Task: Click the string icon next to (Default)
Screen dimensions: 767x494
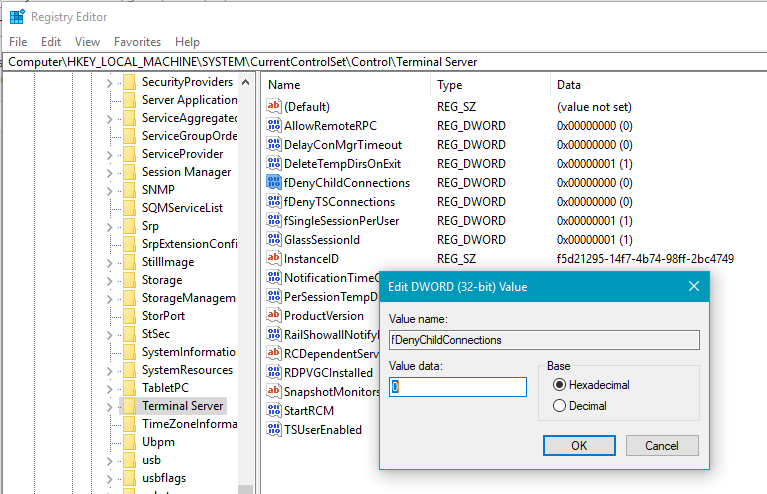Action: tap(275, 107)
